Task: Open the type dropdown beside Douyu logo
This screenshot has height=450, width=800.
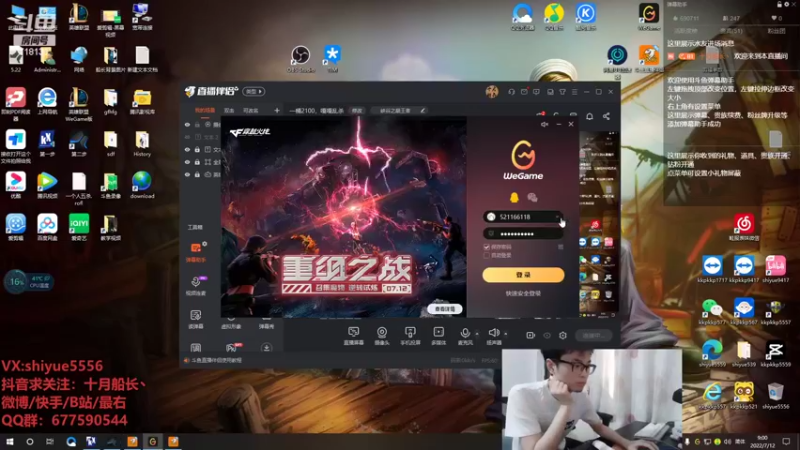Action: coord(254,91)
